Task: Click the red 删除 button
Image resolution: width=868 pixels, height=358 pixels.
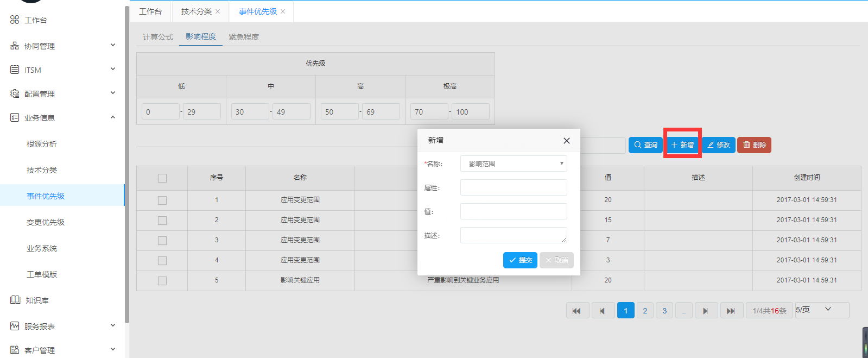Action: tap(754, 145)
